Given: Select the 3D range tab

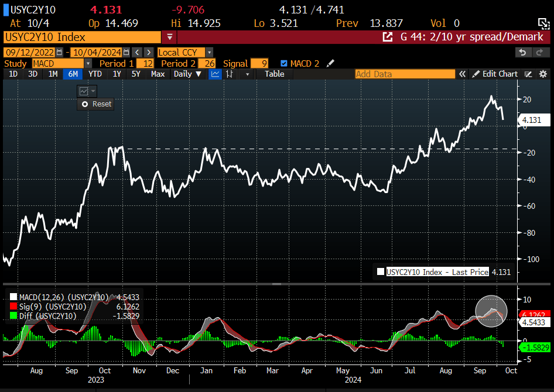Looking at the screenshot, I should (x=33, y=74).
